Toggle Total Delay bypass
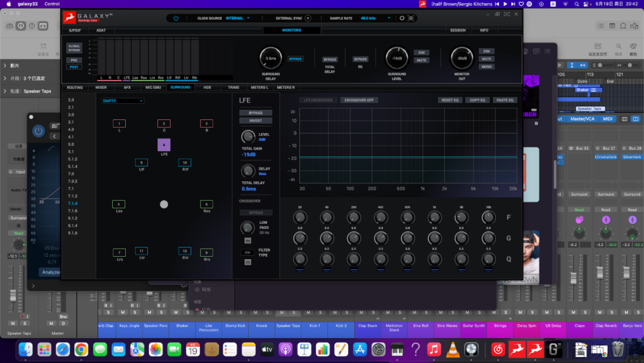 [x=330, y=60]
